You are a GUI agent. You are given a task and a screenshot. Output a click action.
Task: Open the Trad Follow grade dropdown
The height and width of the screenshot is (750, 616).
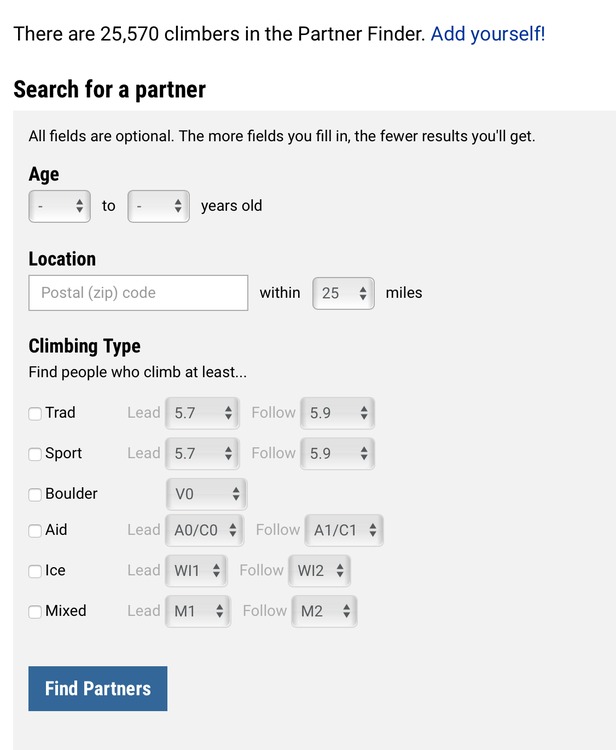(x=338, y=413)
